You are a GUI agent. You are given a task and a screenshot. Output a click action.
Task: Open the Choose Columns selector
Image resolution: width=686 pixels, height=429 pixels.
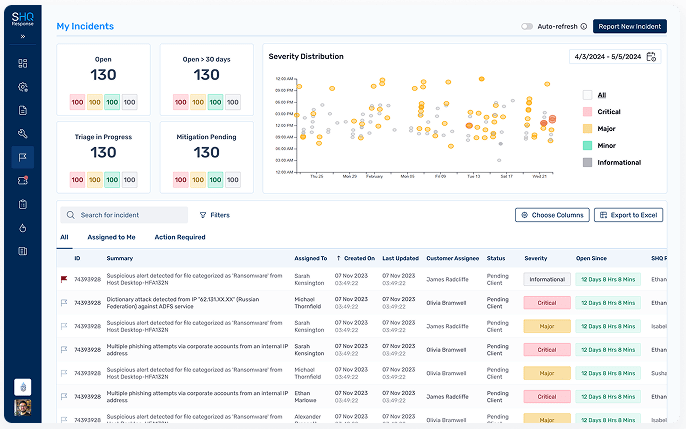[x=552, y=215]
